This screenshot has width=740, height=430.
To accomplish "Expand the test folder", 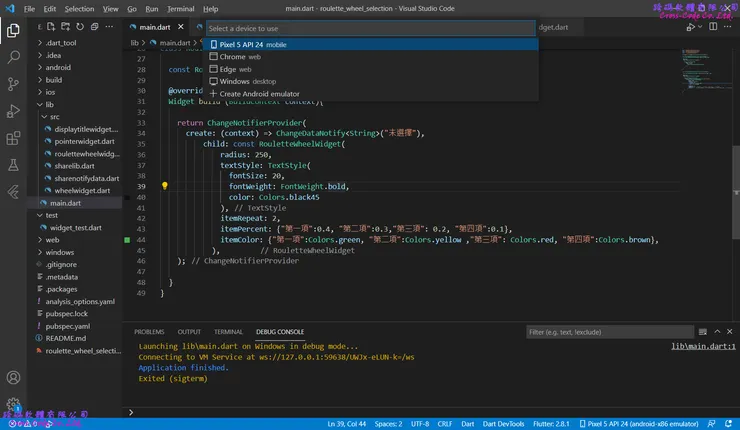I will coord(50,215).
